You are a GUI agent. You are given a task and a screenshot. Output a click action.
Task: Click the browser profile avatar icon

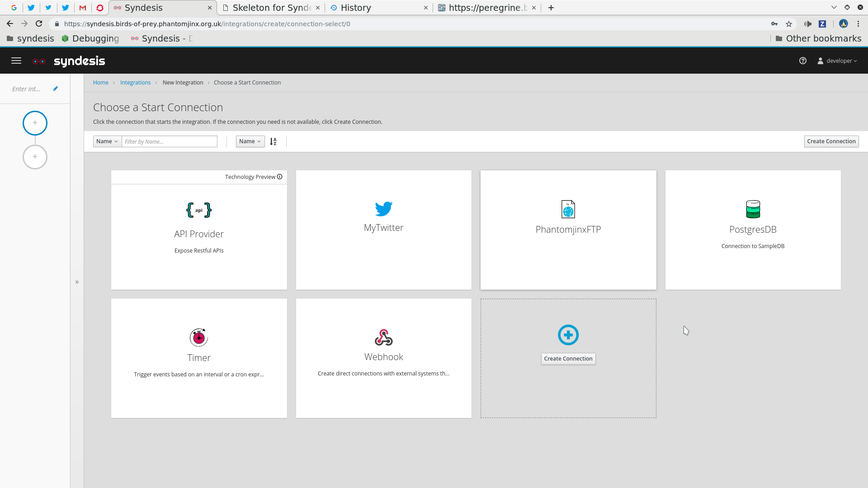843,23
